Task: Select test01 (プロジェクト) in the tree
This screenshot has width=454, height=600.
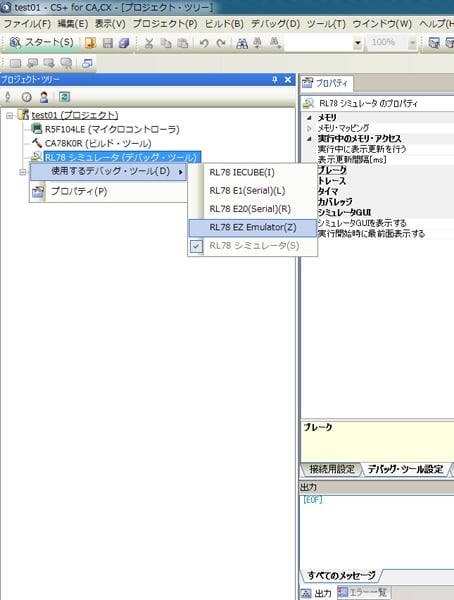Action: [75, 115]
